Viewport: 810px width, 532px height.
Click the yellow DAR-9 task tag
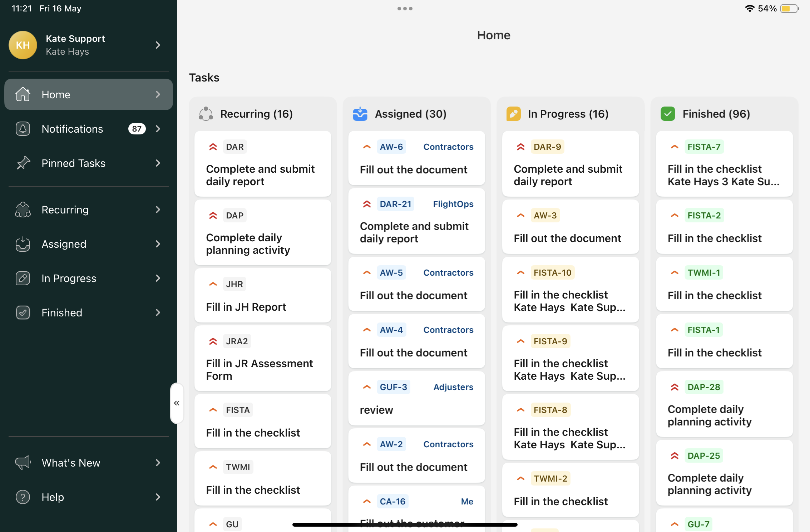[x=547, y=147]
